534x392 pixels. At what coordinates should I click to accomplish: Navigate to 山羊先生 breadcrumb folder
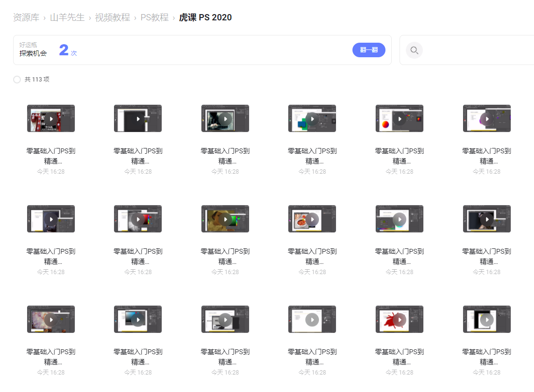click(x=67, y=17)
